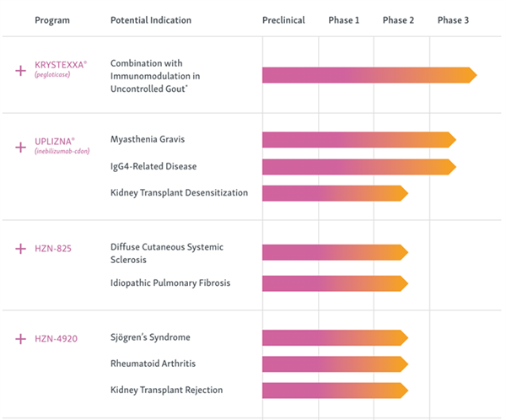This screenshot has height=420, width=506.
Task: Click Diffuse Cutaneous Systemic Sclerosis text
Action: 167,253
